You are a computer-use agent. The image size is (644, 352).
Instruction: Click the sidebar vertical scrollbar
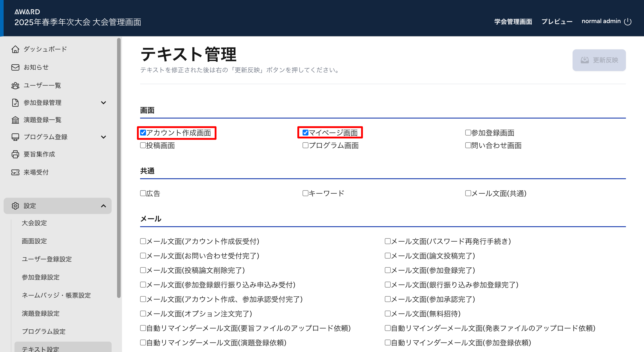[x=119, y=168]
